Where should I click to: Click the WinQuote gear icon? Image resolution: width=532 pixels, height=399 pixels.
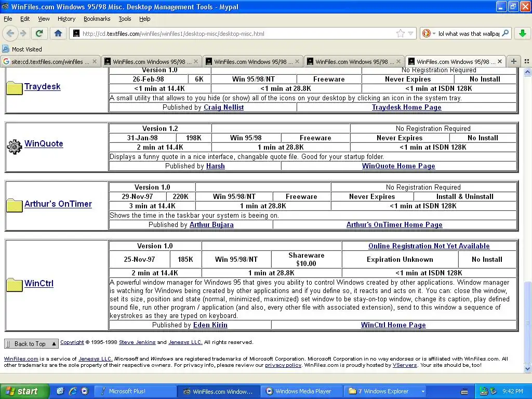[x=14, y=147]
